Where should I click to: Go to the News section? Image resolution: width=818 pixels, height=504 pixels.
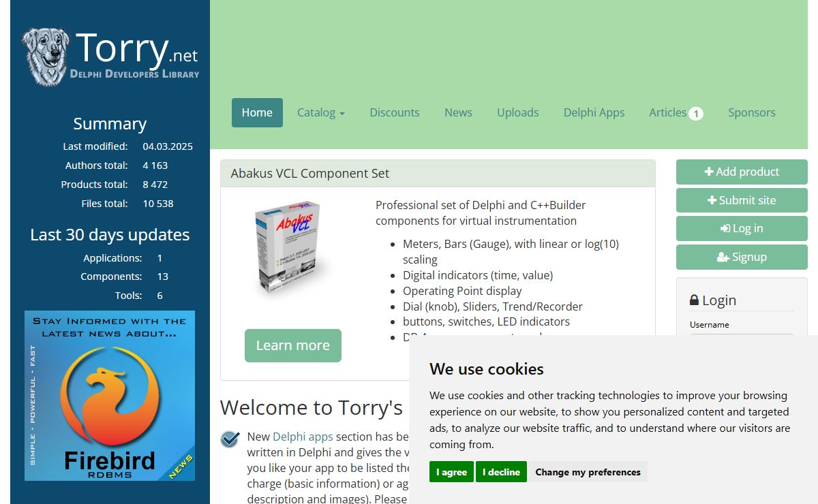click(458, 112)
